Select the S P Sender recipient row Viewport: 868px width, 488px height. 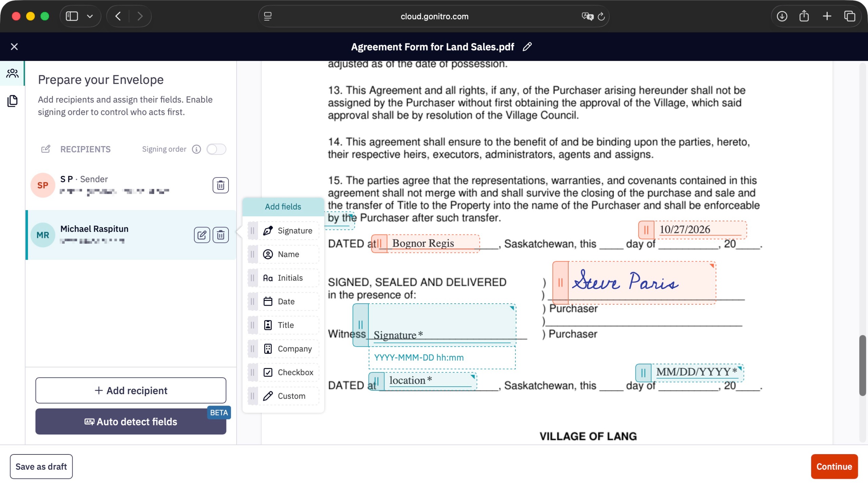(131, 185)
